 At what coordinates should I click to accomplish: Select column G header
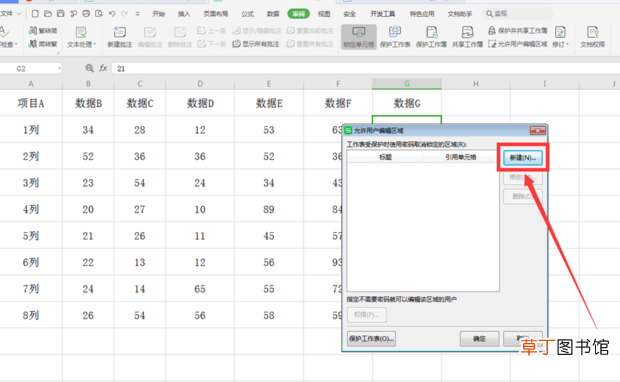tap(407, 84)
